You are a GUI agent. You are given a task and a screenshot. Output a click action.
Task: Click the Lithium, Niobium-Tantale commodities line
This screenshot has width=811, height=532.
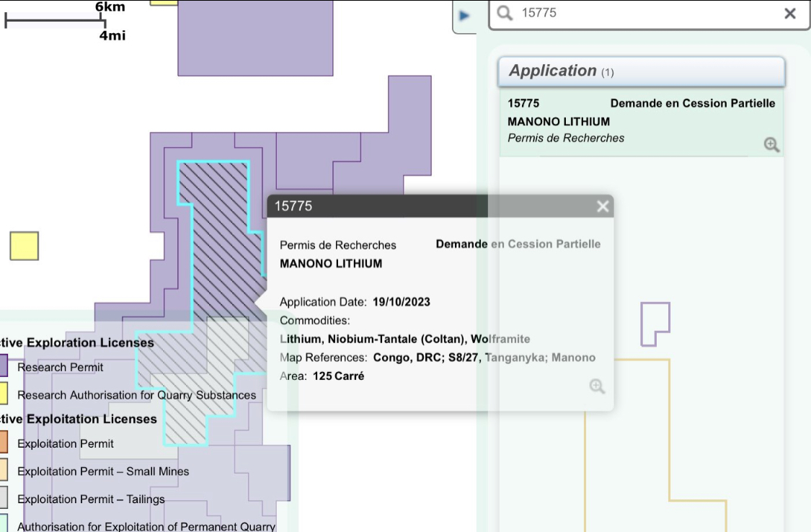click(x=405, y=339)
